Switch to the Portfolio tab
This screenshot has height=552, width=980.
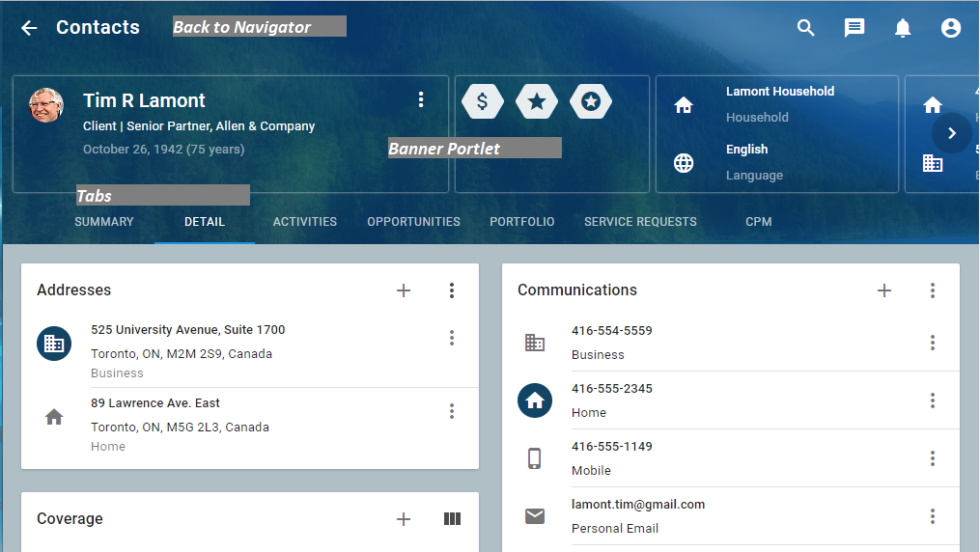pos(521,222)
